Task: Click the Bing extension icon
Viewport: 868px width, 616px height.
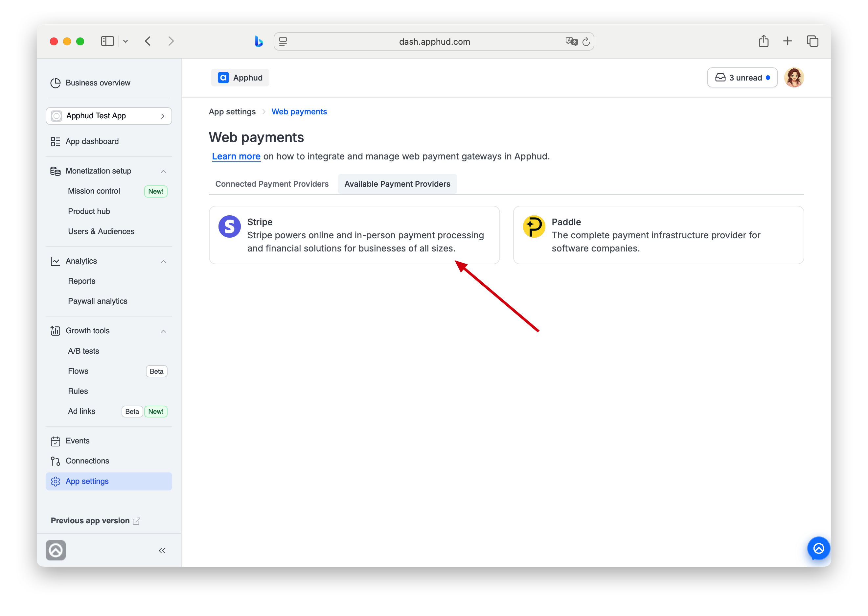Action: (259, 41)
